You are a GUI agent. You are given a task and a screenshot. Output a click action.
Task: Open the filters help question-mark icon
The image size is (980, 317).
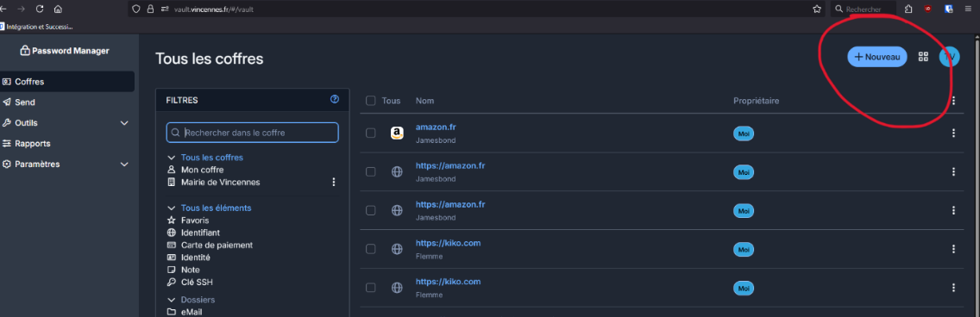pos(335,99)
